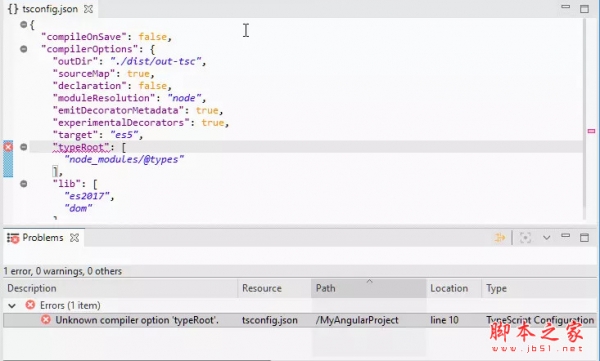Viewport: 600px width, 361px height.
Task: Click the Problems focus toolbar icon
Action: 525,238
